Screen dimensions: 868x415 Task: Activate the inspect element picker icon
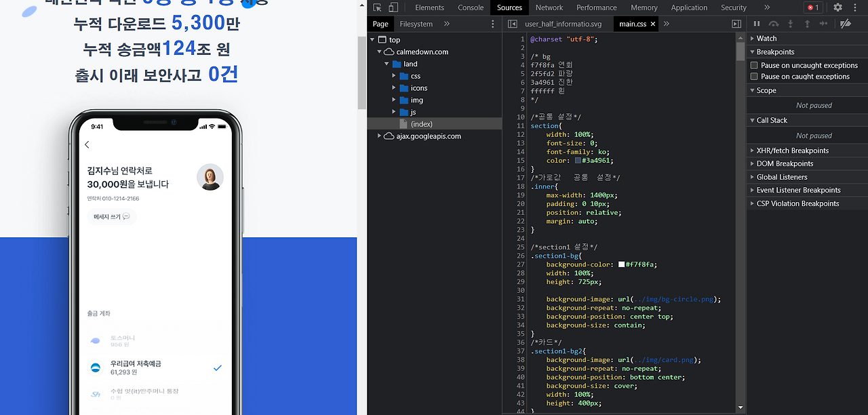pos(378,7)
